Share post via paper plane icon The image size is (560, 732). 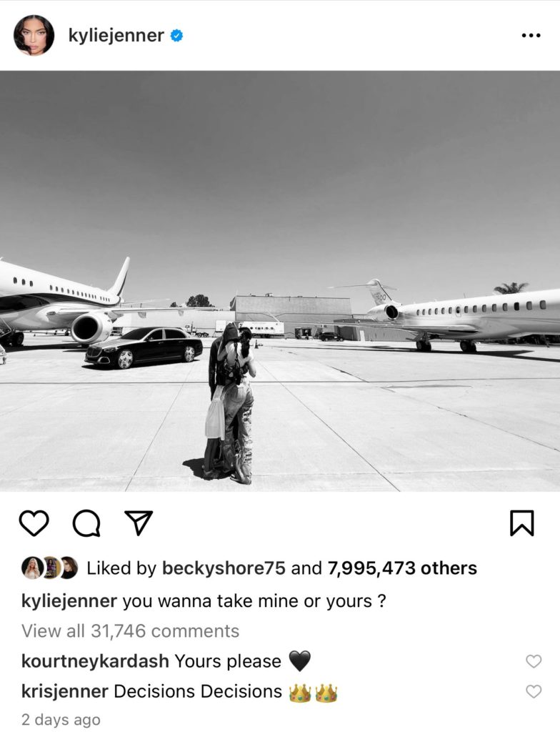pos(139,523)
